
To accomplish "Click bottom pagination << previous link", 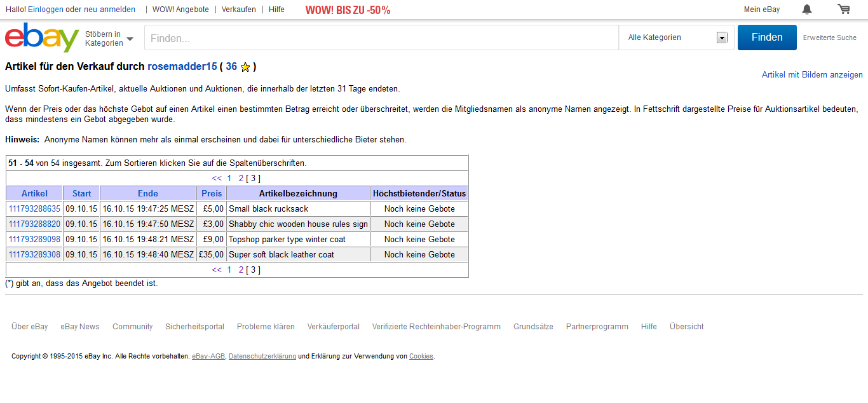I will pos(217,270).
